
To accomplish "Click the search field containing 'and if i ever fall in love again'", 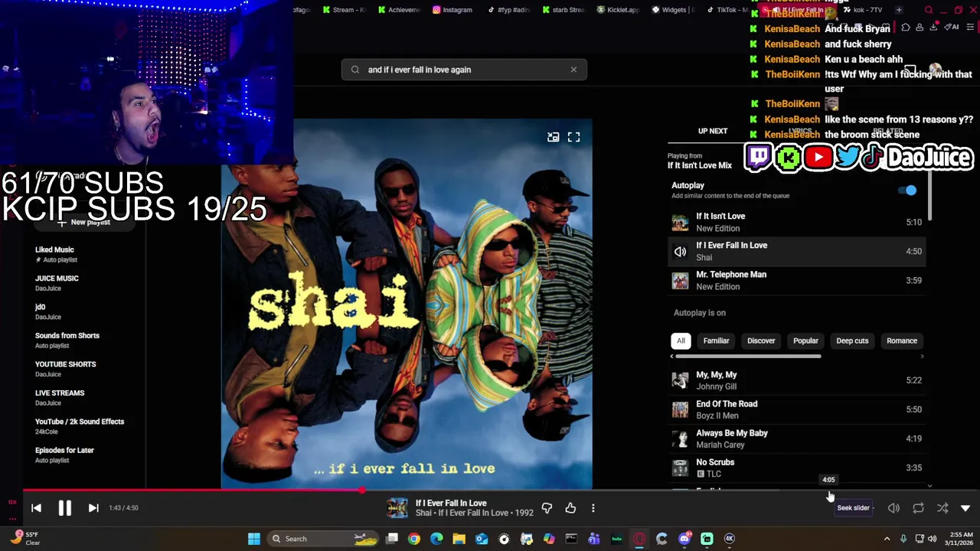I will (x=464, y=70).
